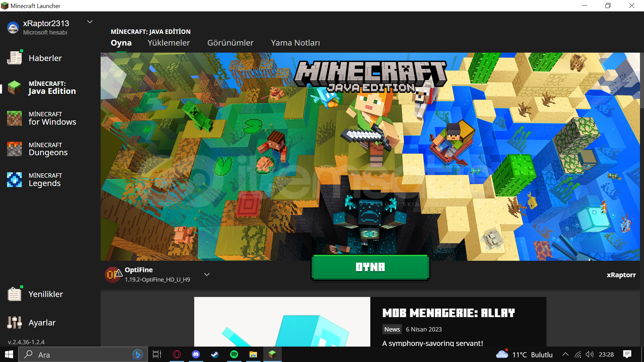The image size is (644, 362).
Task: Click the News tag on the article
Action: 392,329
